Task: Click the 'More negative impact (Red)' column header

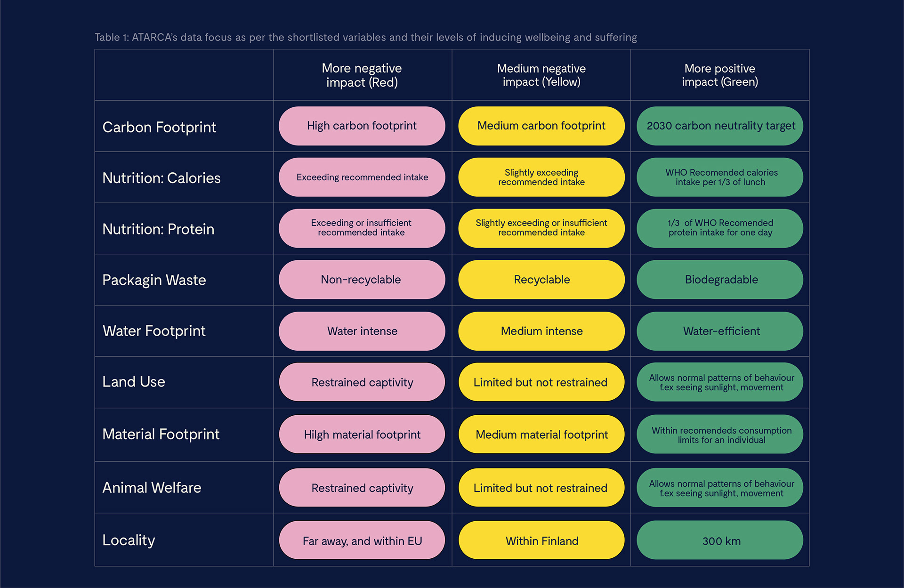Action: [362, 75]
